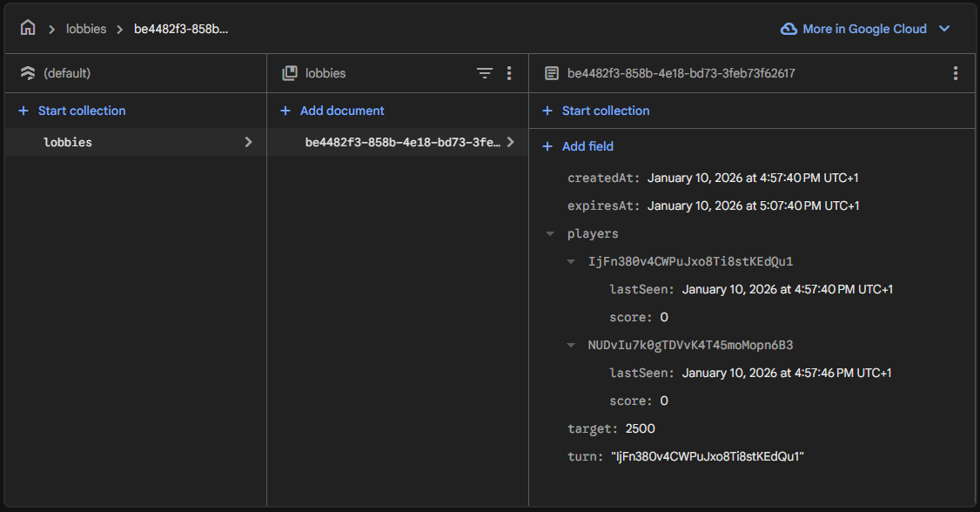
Task: Open lobbies collection three-dot menu
Action: click(x=509, y=74)
